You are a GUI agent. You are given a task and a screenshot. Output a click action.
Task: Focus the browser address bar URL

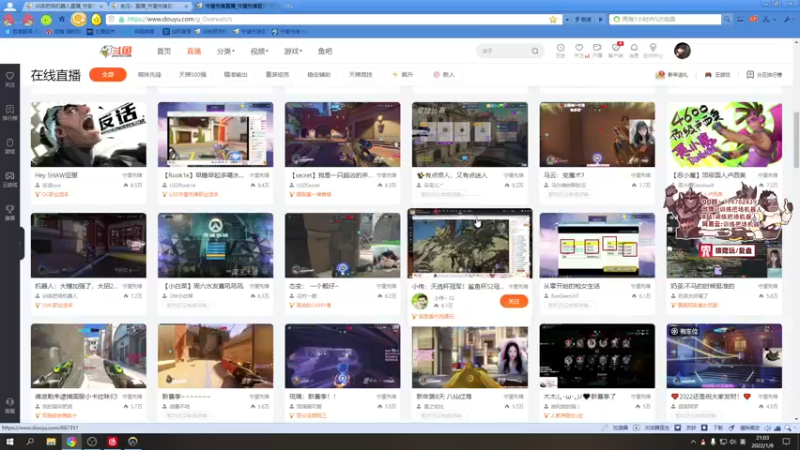pyautogui.click(x=332, y=19)
